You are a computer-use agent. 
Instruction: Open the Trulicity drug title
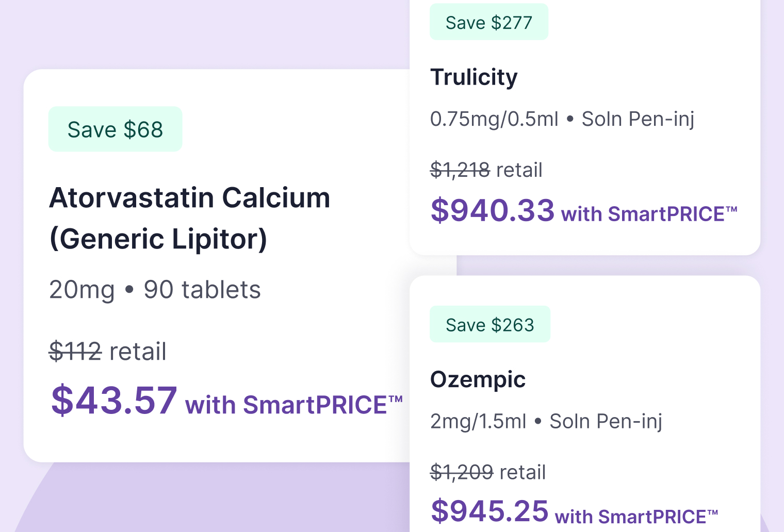click(x=474, y=77)
